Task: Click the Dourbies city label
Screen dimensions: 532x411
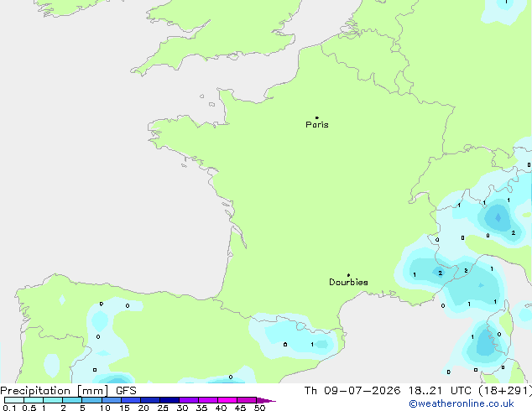Action: point(348,282)
